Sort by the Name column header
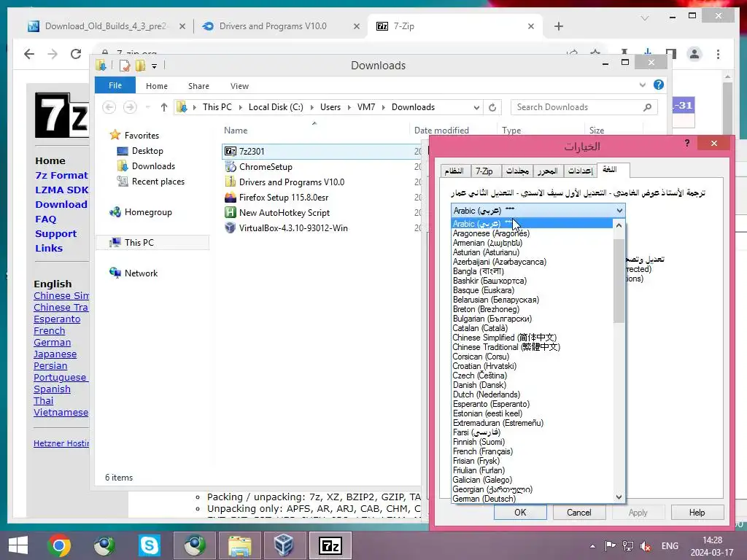 pos(236,131)
